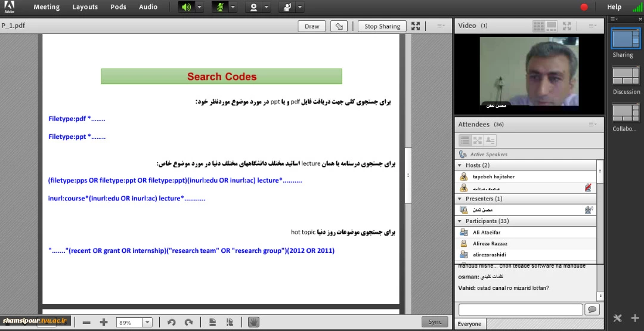Open the Share pod options menu
Viewport: 644px width, 331px height.
click(441, 26)
